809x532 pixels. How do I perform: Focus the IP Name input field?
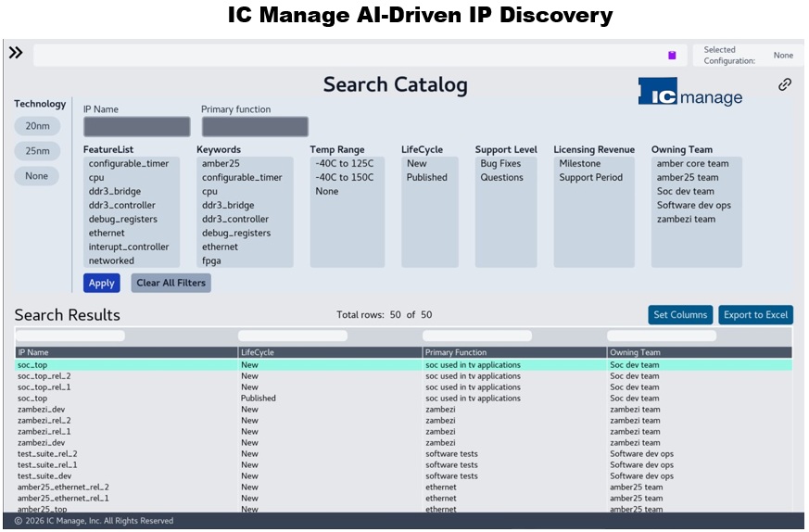coord(137,126)
